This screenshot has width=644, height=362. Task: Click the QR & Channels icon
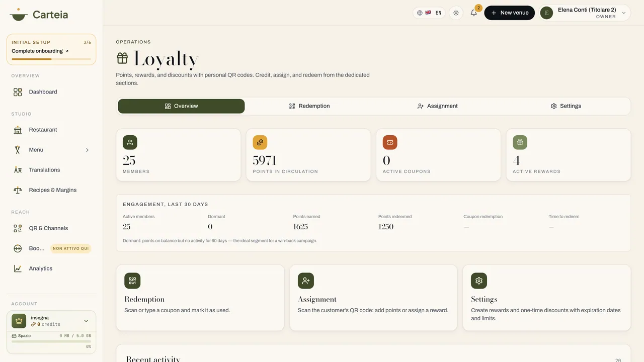pyautogui.click(x=18, y=228)
